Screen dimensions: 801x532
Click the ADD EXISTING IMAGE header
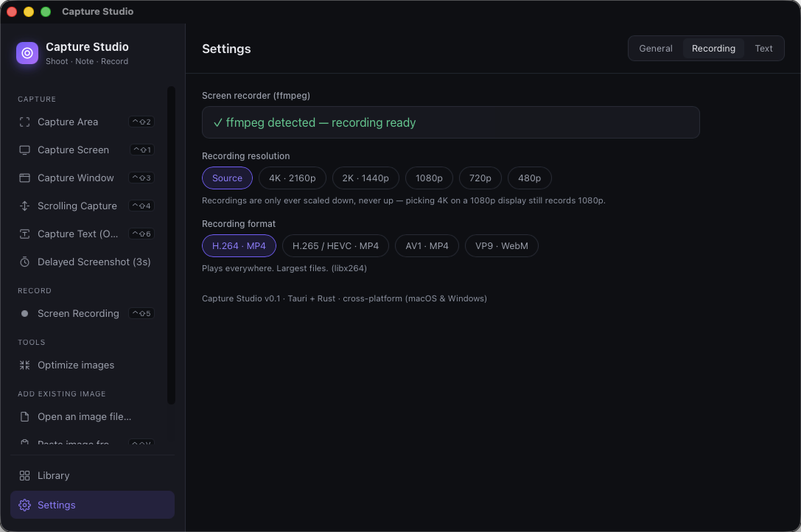[x=62, y=394]
